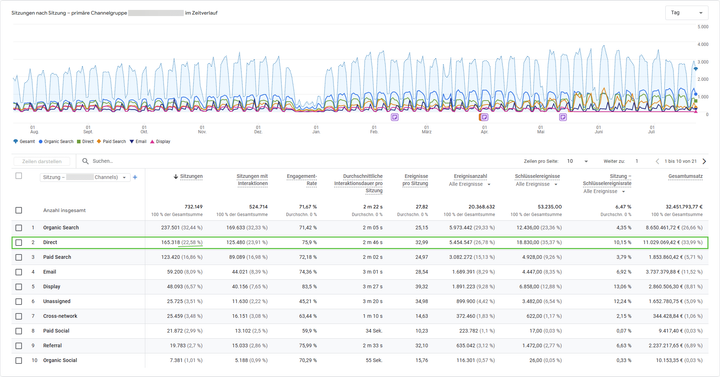The width and height of the screenshot is (720, 377).
Task: Click the Display row label
Action: 51,287
